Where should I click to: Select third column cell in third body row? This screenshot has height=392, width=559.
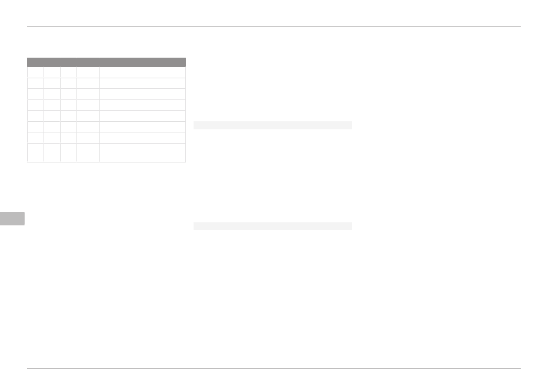(68, 94)
